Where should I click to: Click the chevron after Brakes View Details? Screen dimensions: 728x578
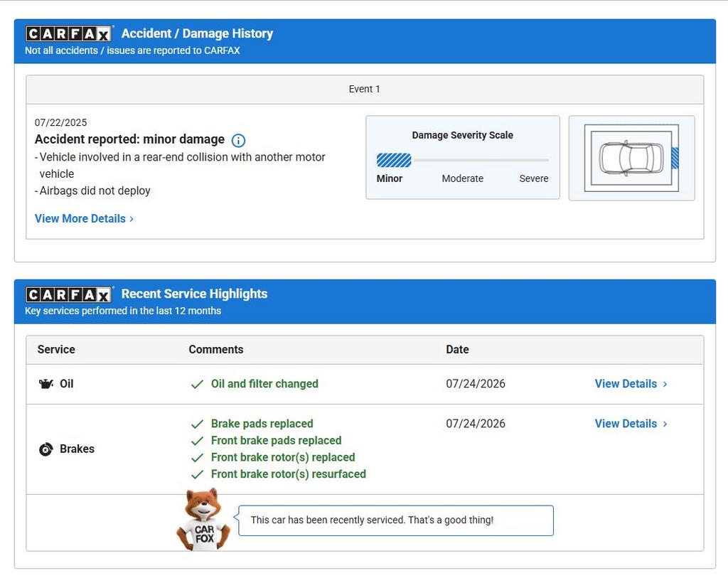(x=665, y=424)
